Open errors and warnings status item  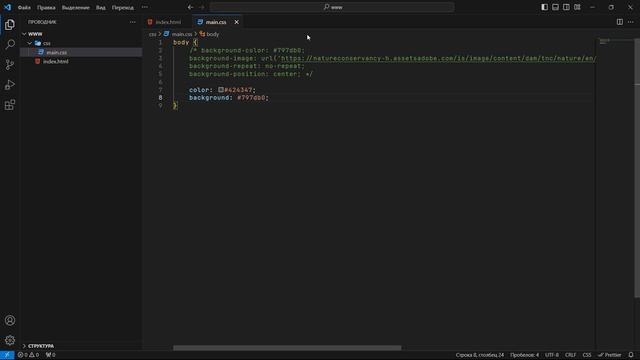coord(28,355)
